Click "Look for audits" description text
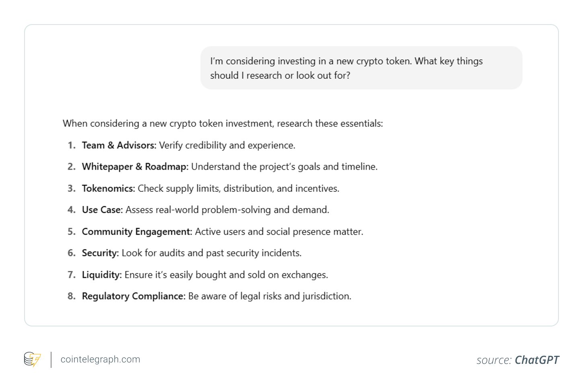The width and height of the screenshot is (583, 392). click(x=211, y=253)
